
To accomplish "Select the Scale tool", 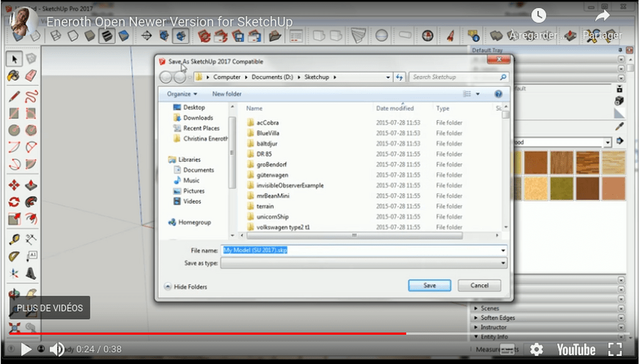I will click(14, 219).
